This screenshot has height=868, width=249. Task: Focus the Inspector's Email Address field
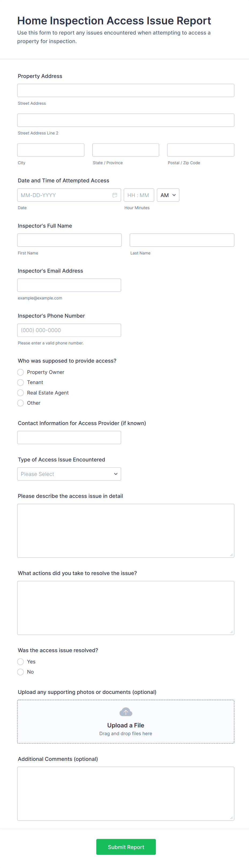[x=69, y=285]
